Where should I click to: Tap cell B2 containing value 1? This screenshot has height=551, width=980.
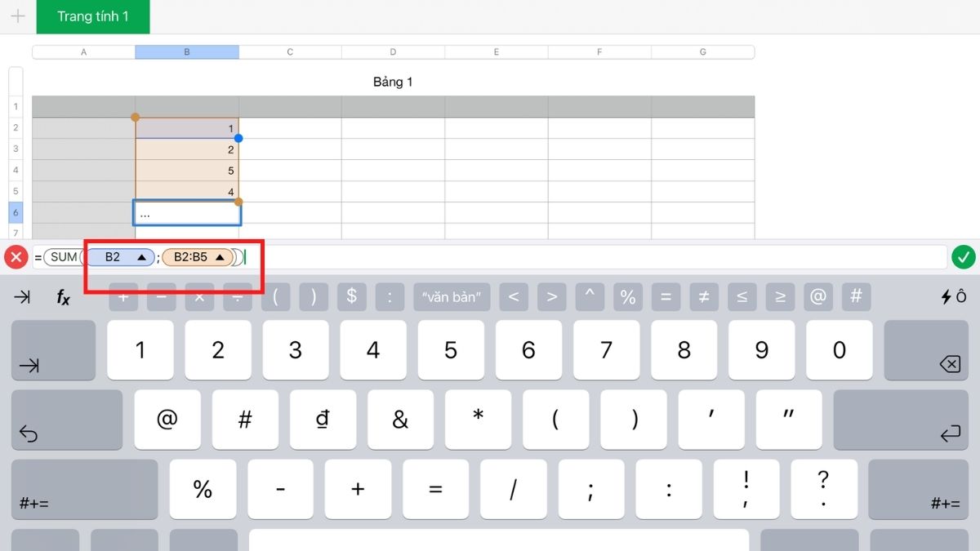pyautogui.click(x=187, y=128)
